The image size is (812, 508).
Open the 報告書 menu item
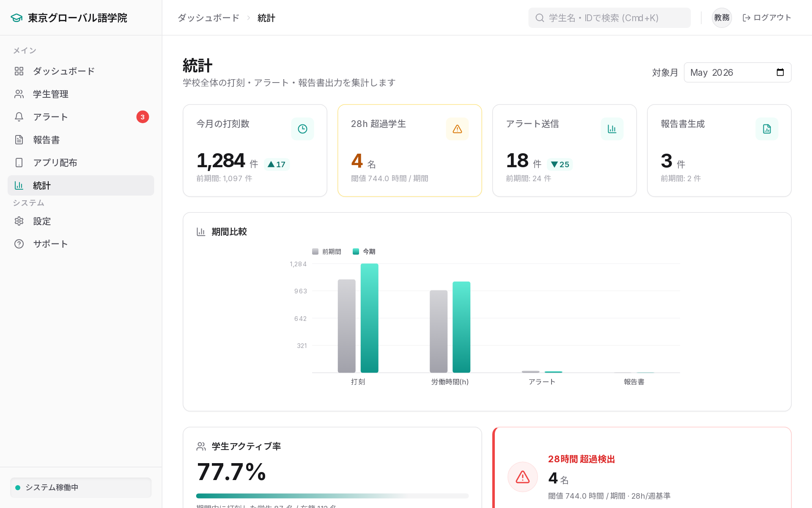click(x=81, y=140)
